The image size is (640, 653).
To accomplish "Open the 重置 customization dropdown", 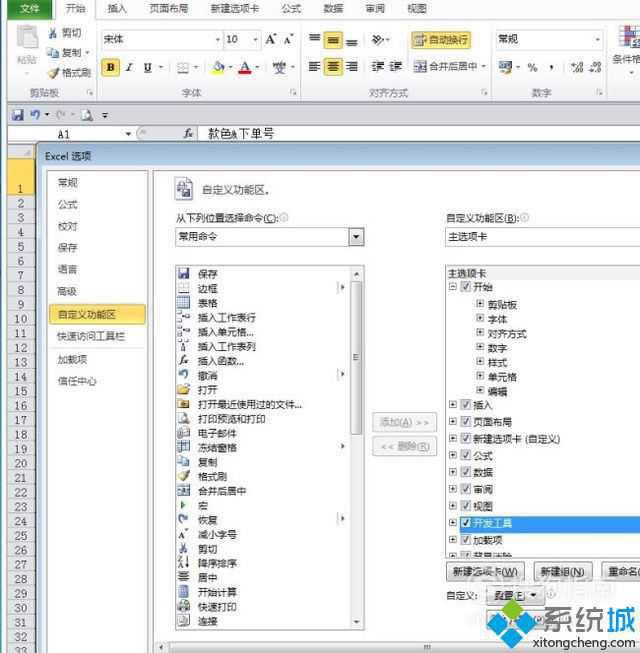I will click(x=515, y=596).
